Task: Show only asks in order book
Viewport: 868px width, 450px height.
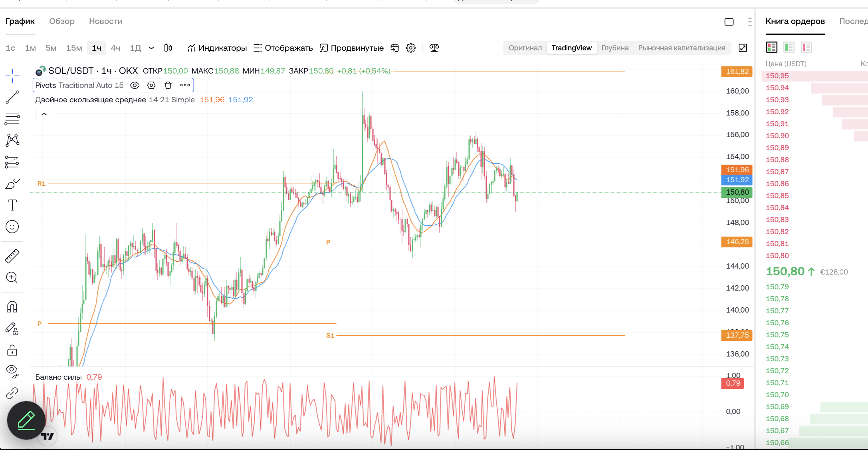Action: click(807, 47)
